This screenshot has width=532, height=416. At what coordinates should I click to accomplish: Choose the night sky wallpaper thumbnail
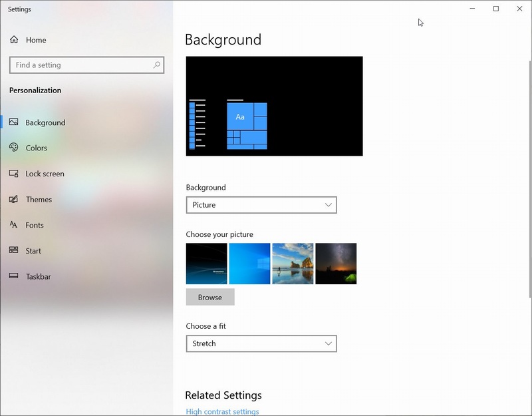click(x=336, y=264)
